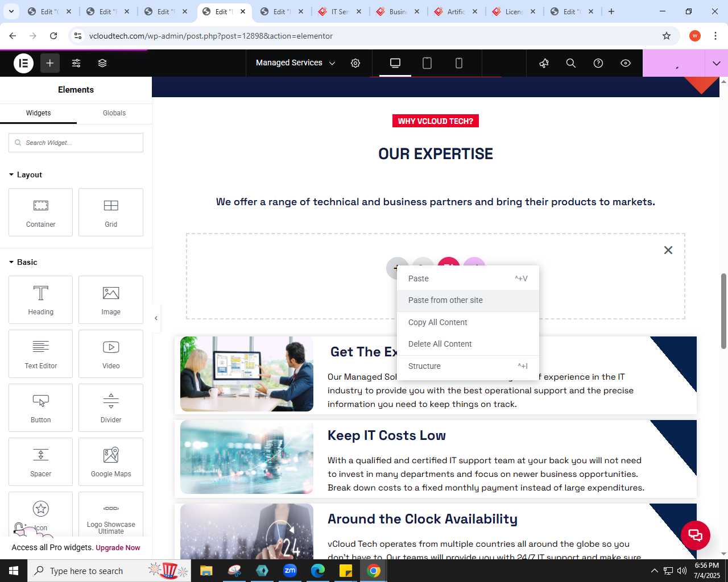Click the Upgrade Now link

118,548
